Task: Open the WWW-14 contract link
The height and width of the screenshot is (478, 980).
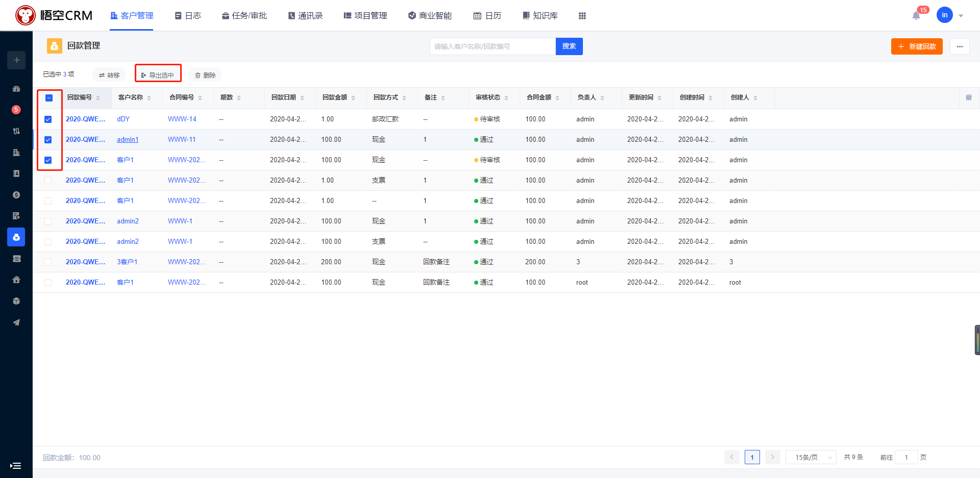Action: (x=182, y=119)
